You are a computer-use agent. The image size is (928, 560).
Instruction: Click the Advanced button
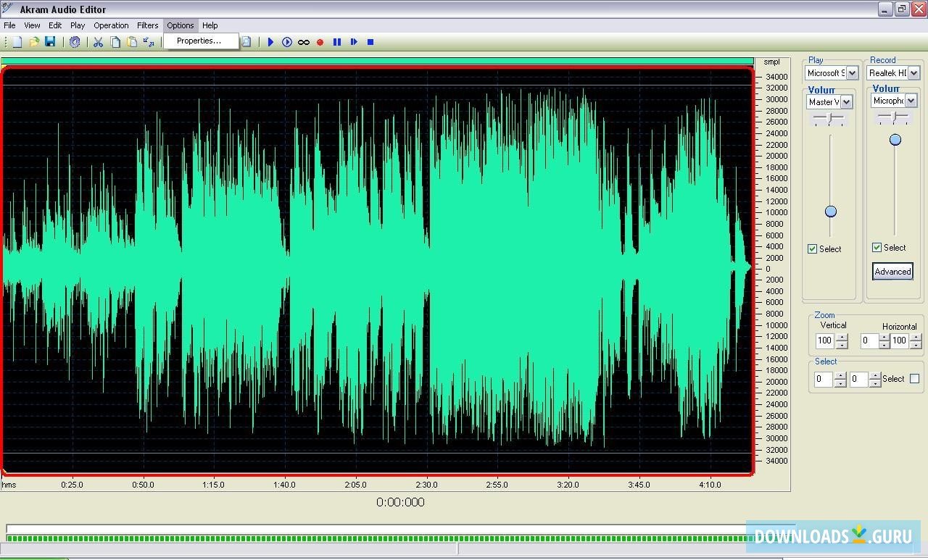(x=892, y=272)
